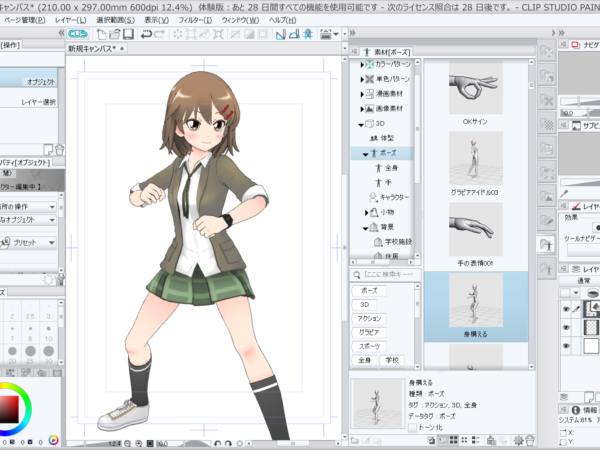Click the Open file folder icon in the toolbar
The width and height of the screenshot is (600, 450).
tap(114, 34)
